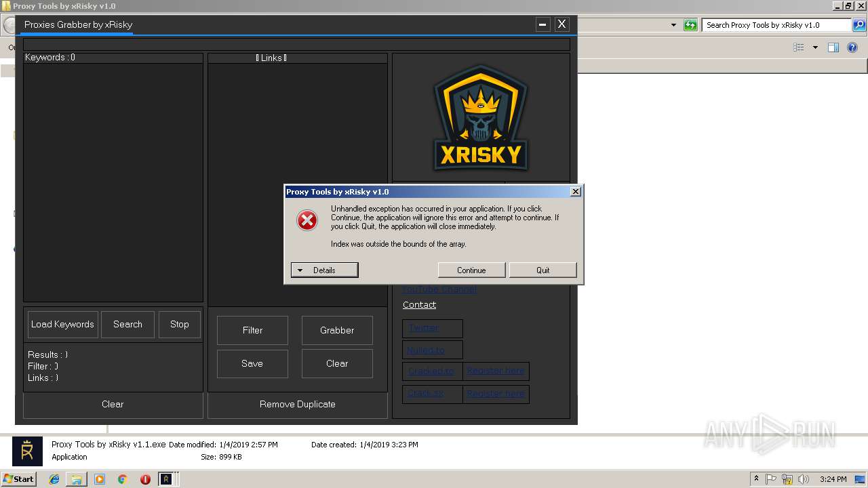Screen dimensions: 868x488
Task: Click the Links list box
Action: (298, 184)
